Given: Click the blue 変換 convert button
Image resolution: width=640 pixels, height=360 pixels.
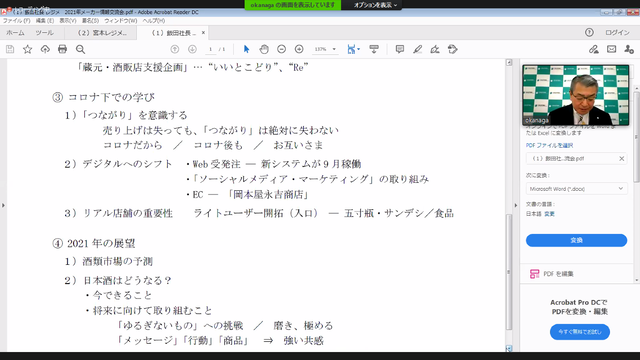Looking at the screenshot, I should (576, 240).
